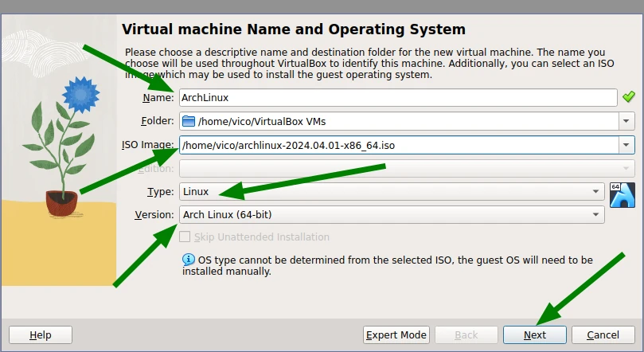Click the green valid-name checkmark icon
This screenshot has height=352, width=644.
tap(628, 97)
